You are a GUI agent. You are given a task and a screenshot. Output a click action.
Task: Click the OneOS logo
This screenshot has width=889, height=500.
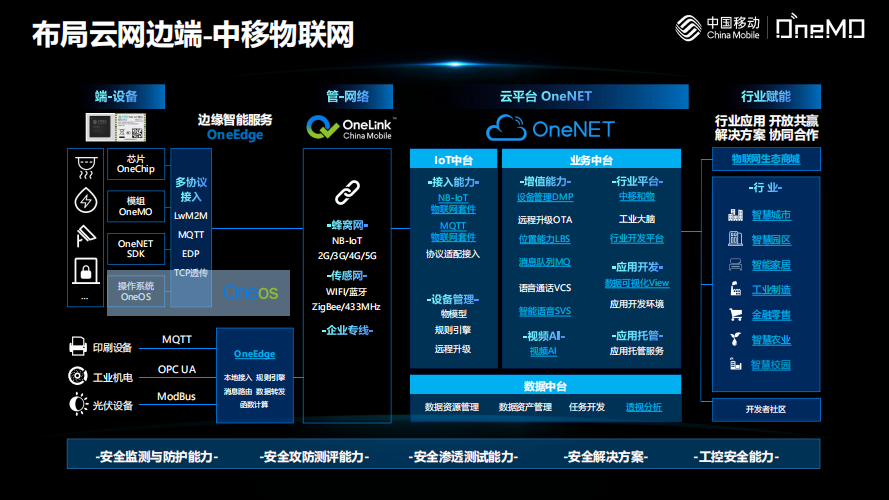250,293
